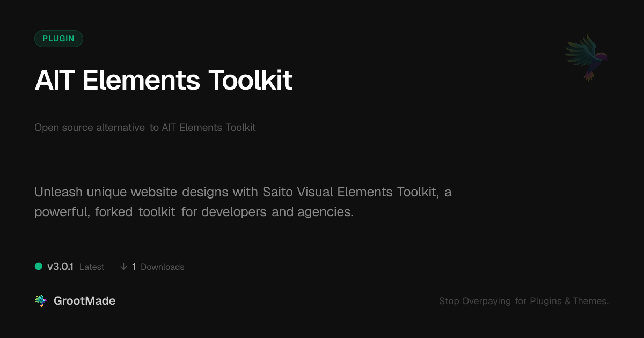Open the GrootMade brand name

point(84,301)
